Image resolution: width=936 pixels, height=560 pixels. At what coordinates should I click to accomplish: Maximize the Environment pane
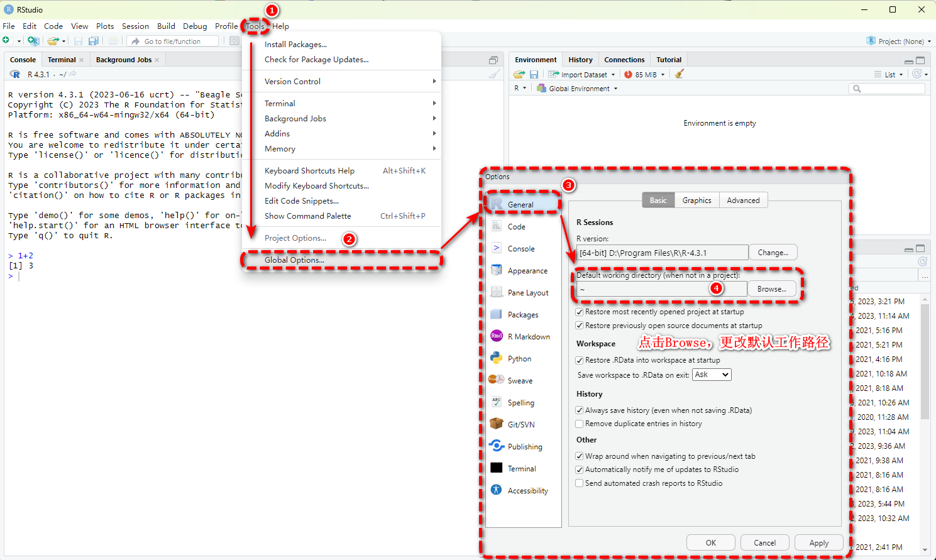pyautogui.click(x=920, y=60)
